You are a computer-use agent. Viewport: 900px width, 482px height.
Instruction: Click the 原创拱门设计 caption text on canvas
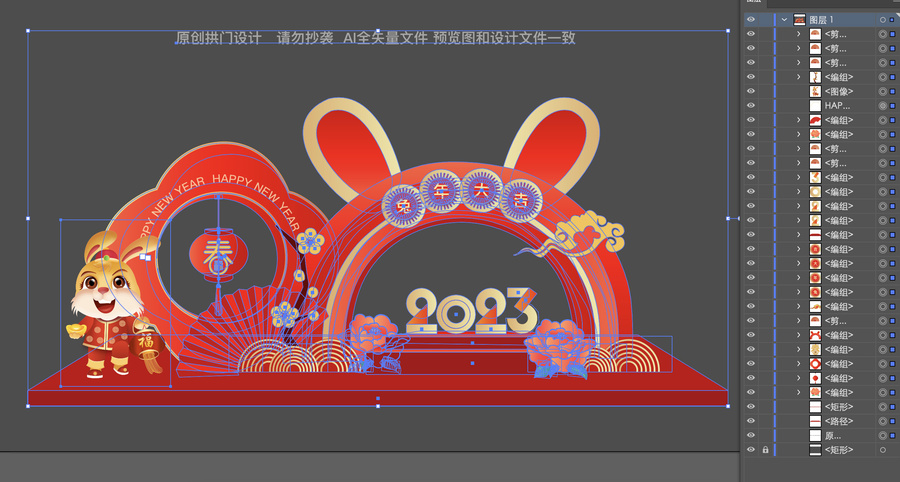point(219,38)
